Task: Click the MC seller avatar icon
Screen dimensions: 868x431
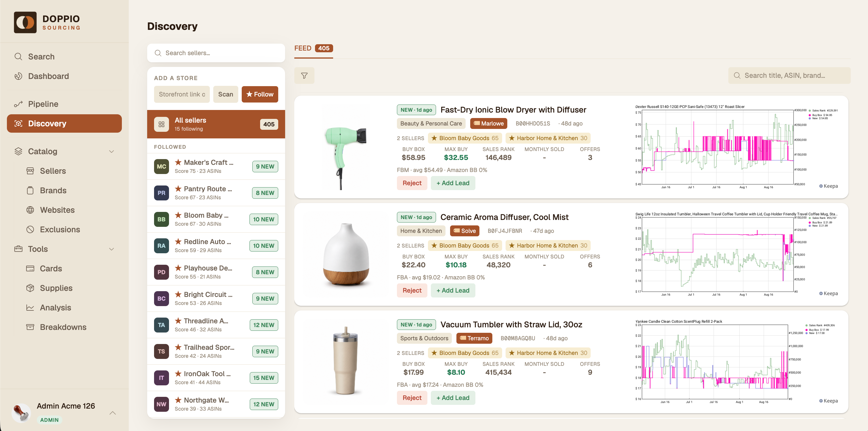Action: tap(162, 167)
